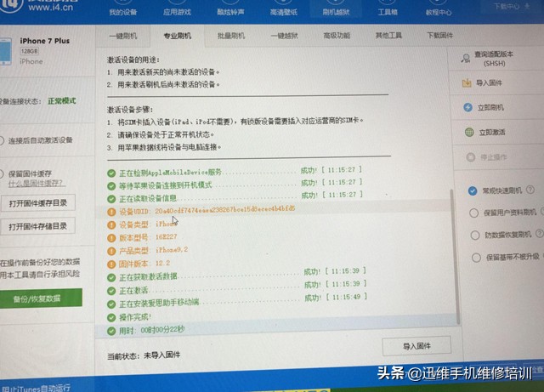Click the check icon beside 正在读取设备信息
The height and width of the screenshot is (392, 544).
pos(111,199)
